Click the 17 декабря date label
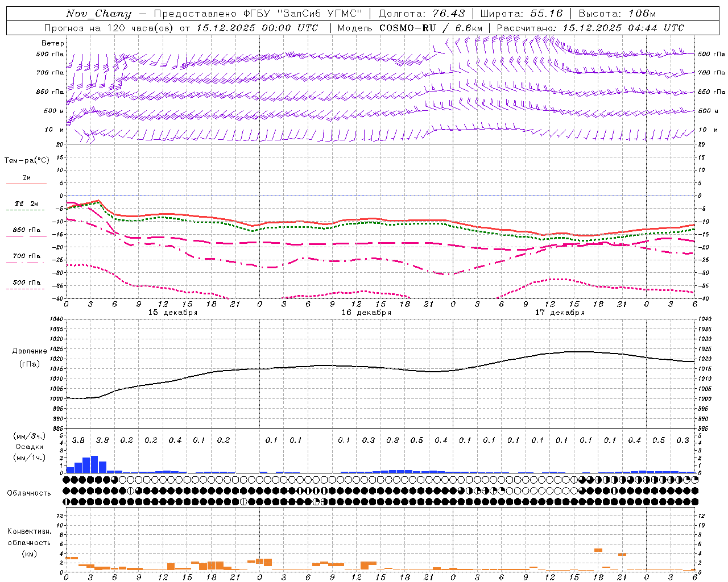 [560, 313]
